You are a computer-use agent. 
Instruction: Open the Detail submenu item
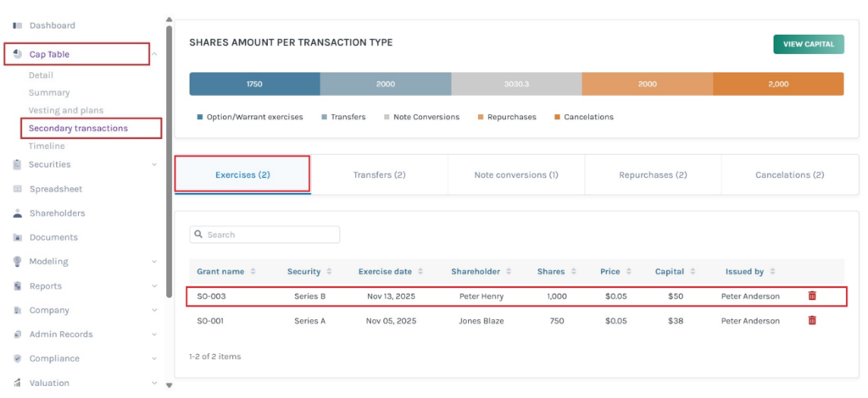point(41,75)
